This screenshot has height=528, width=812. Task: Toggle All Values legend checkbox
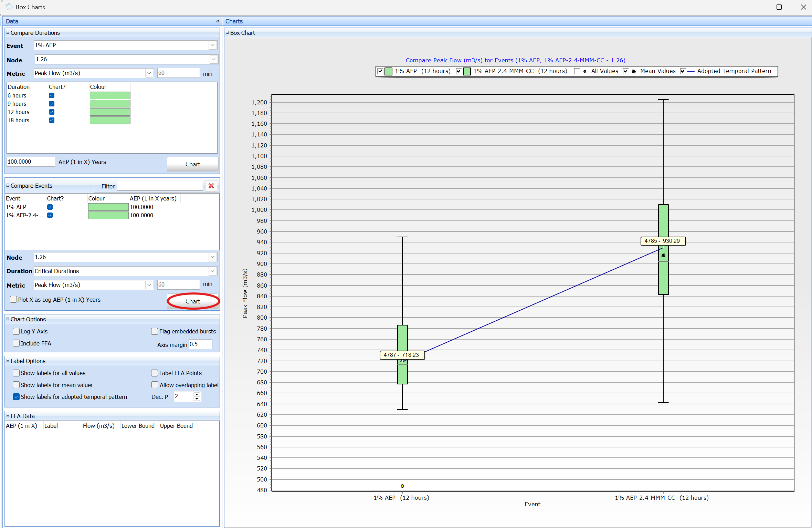pyautogui.click(x=577, y=71)
